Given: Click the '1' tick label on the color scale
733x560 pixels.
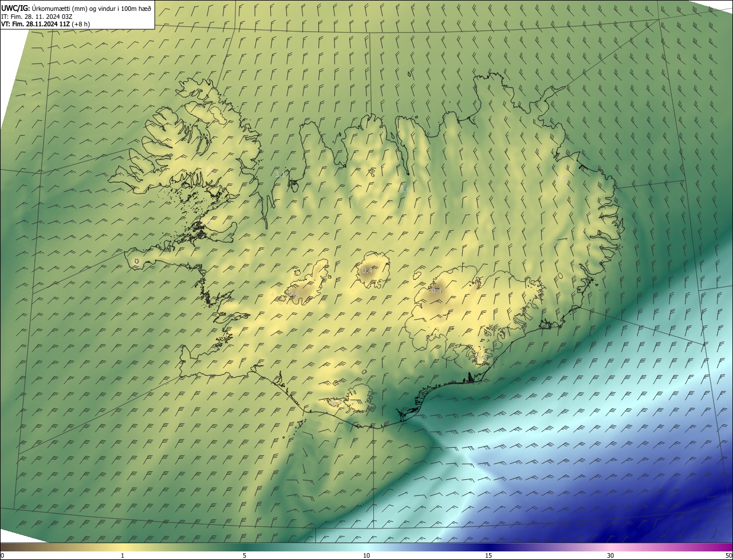Looking at the screenshot, I should pyautogui.click(x=123, y=555).
